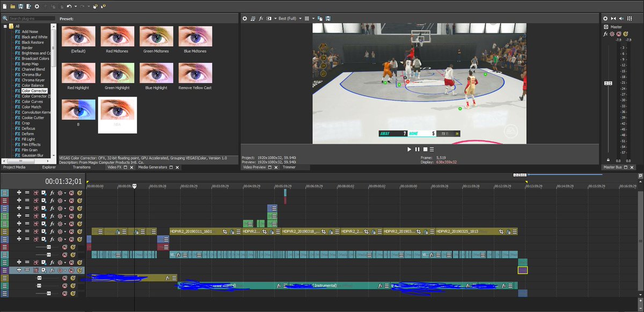
Task: Switch to the Transitions tab
Action: (82, 167)
